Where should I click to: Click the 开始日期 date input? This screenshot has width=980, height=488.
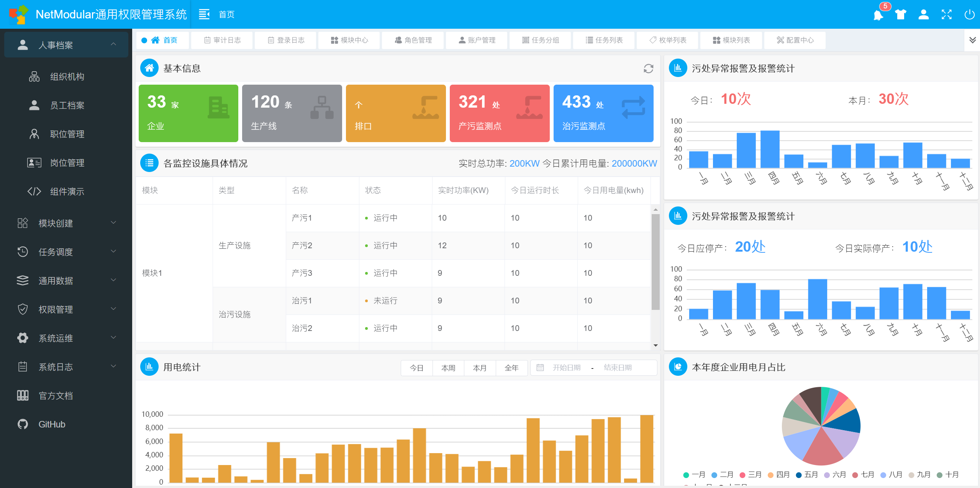pyautogui.click(x=566, y=368)
